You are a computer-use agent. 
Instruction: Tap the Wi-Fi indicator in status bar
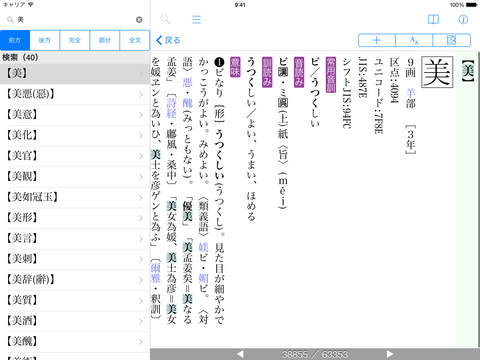[x=31, y=5]
